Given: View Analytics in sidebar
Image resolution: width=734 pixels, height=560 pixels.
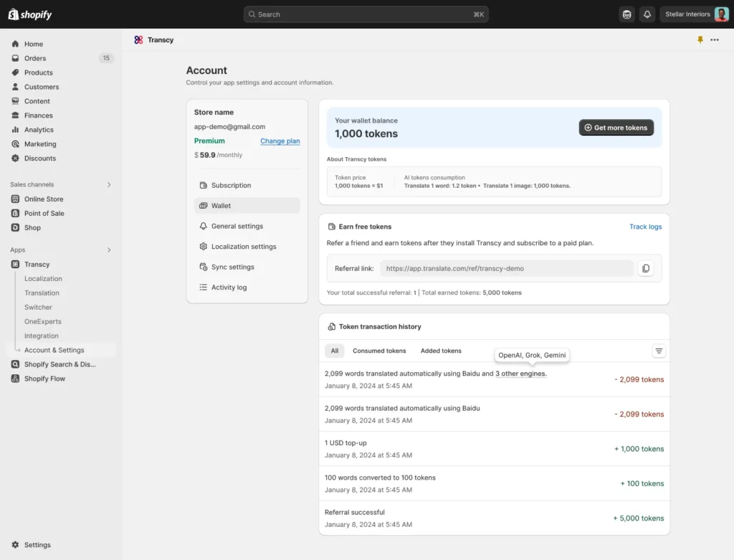Looking at the screenshot, I should (x=39, y=130).
